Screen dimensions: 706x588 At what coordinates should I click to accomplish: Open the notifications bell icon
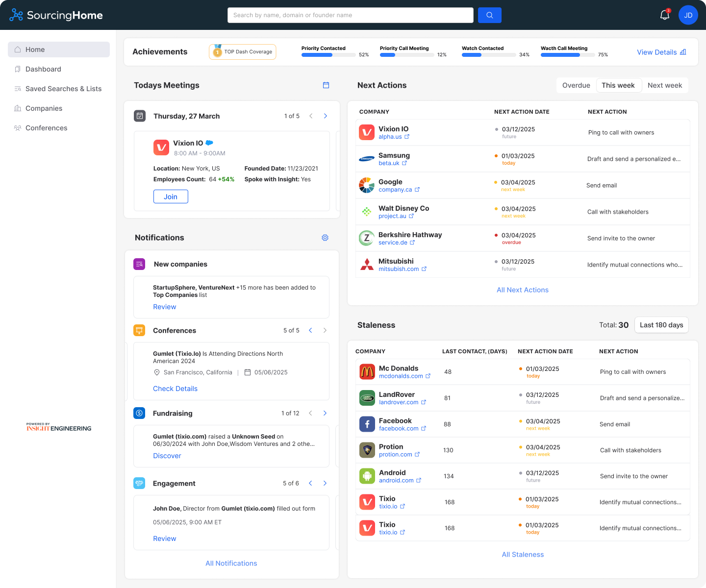(665, 15)
